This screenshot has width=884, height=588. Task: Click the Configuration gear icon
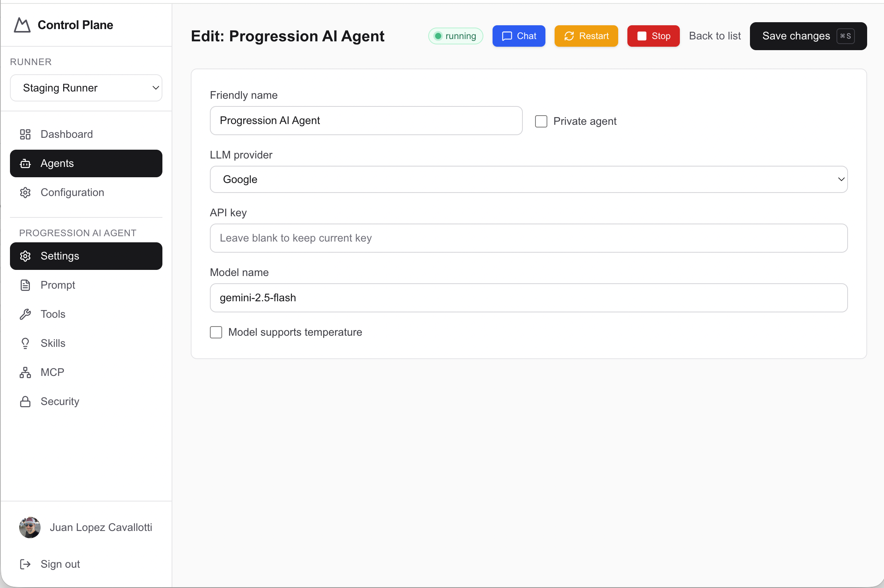[25, 193]
